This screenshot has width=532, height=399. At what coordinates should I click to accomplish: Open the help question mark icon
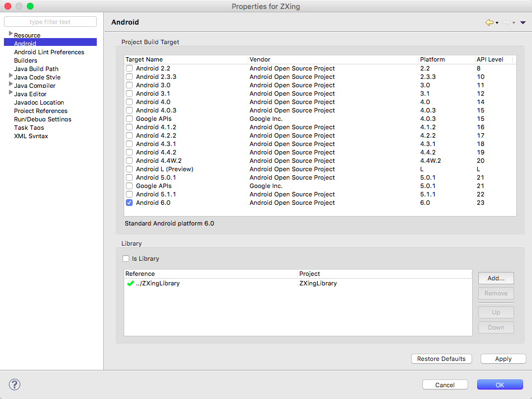(x=15, y=384)
